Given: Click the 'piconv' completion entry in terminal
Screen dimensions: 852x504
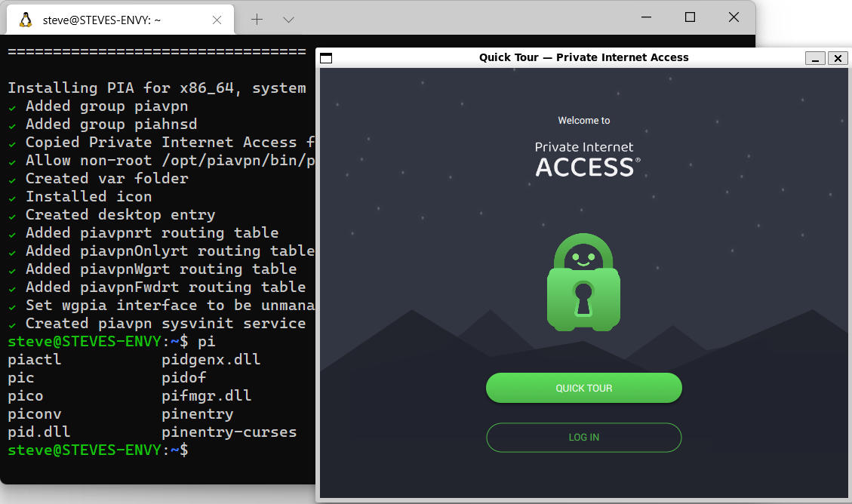Looking at the screenshot, I should click(34, 414).
